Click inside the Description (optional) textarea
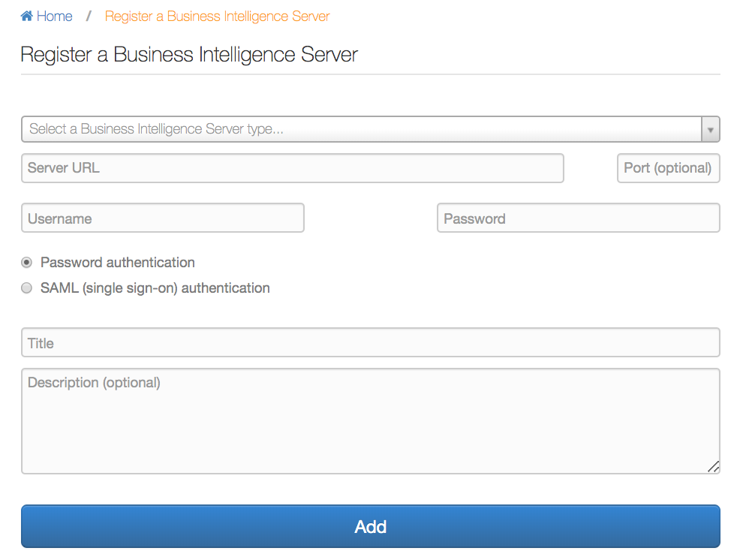 (371, 421)
